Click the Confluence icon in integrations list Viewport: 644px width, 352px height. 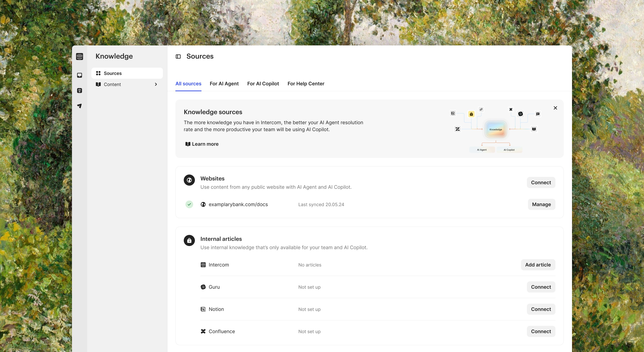point(202,331)
